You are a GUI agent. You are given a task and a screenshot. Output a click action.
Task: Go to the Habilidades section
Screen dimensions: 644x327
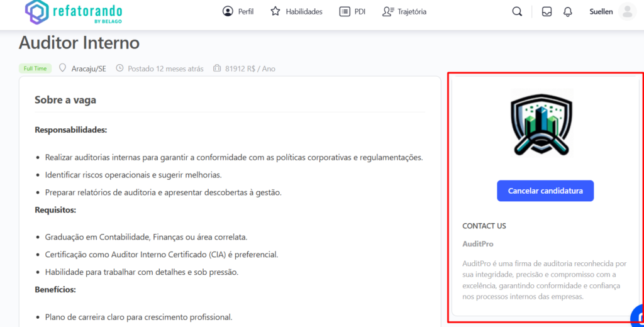click(x=296, y=11)
